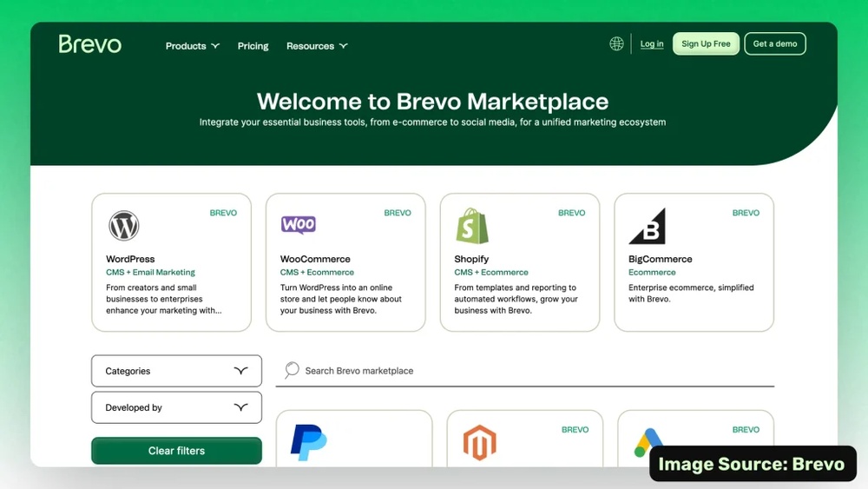Click the Sign Up Free button

tap(706, 43)
